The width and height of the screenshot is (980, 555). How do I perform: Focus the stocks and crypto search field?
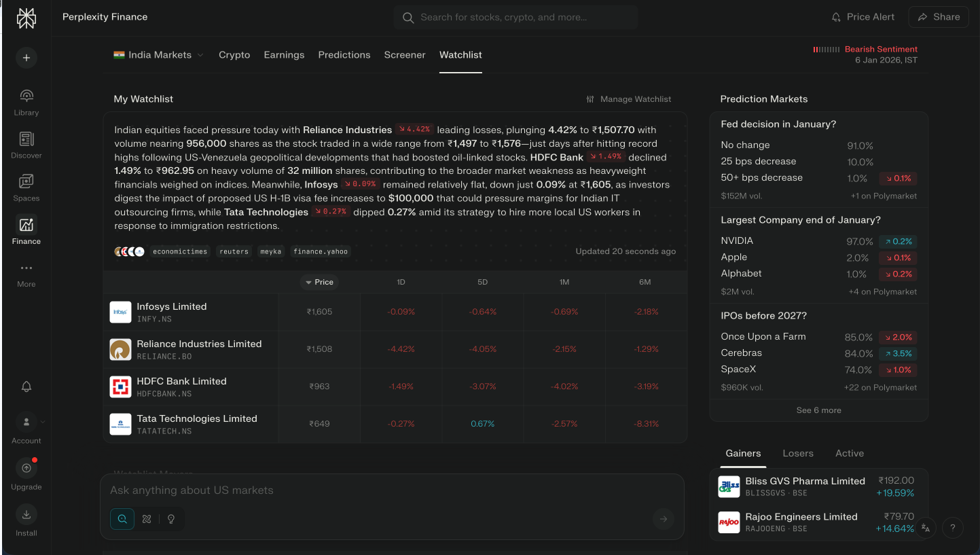click(x=515, y=18)
